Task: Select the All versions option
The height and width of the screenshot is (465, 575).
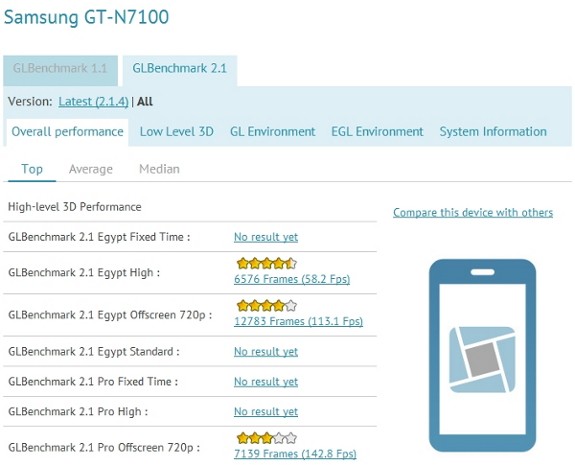Action: point(145,102)
